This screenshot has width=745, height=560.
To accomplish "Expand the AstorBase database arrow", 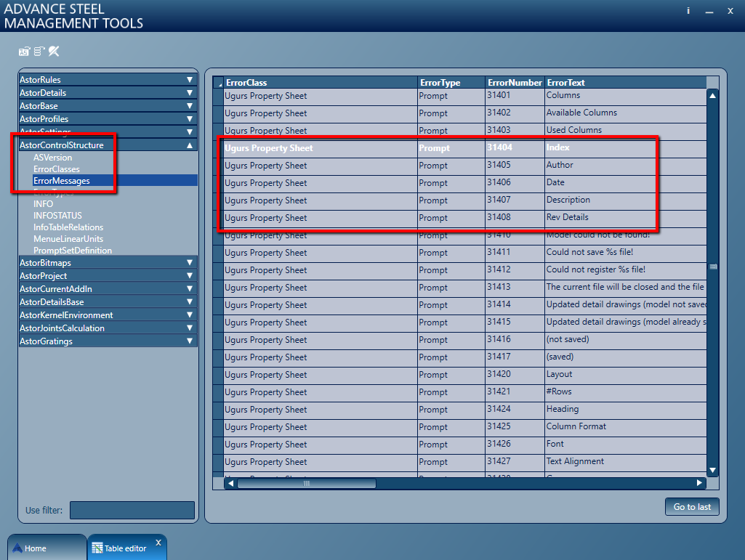I will tap(190, 106).
